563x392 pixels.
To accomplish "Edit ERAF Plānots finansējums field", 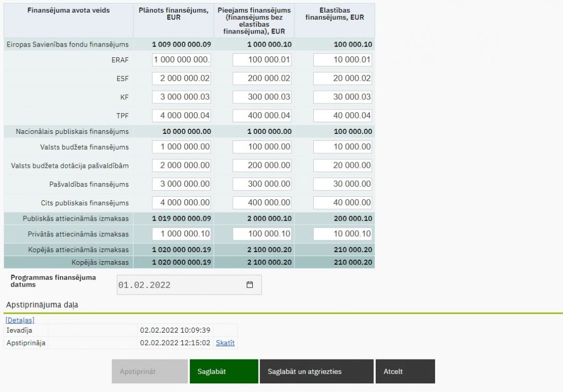I will [x=181, y=60].
